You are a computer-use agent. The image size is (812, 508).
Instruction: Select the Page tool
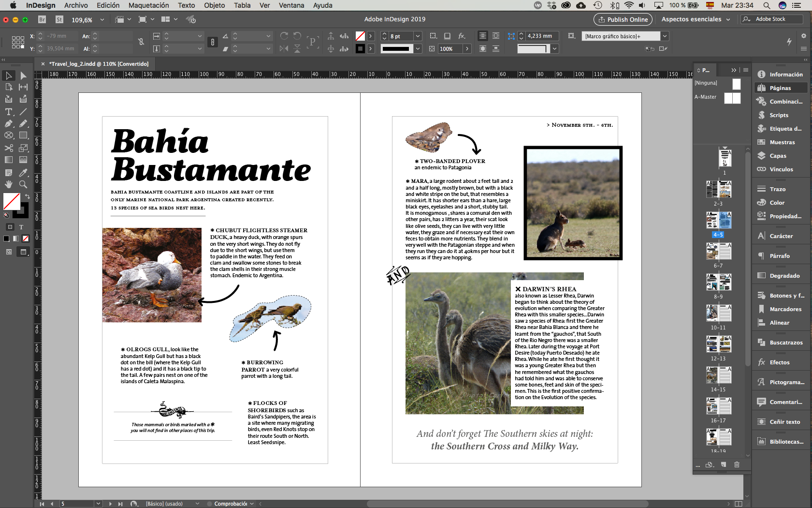coord(9,87)
